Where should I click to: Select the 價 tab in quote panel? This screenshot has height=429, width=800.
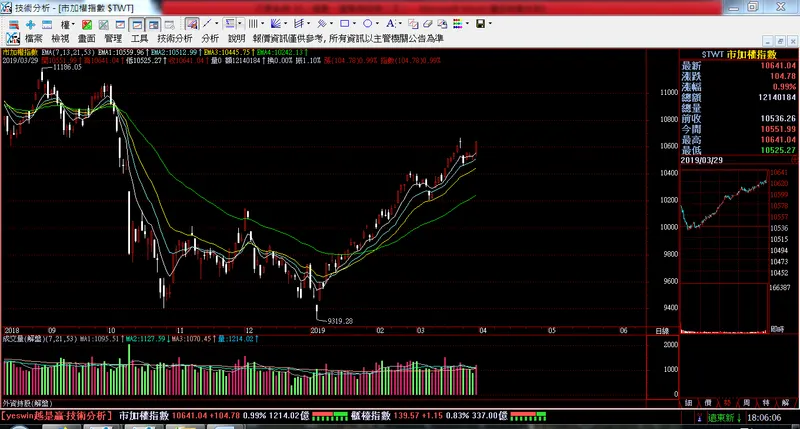point(708,403)
